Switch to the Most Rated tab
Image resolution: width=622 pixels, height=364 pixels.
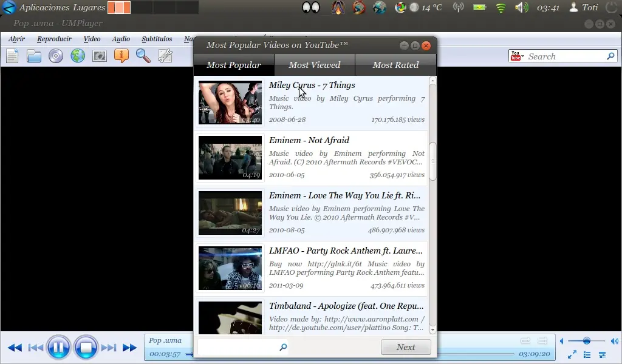[x=395, y=65]
